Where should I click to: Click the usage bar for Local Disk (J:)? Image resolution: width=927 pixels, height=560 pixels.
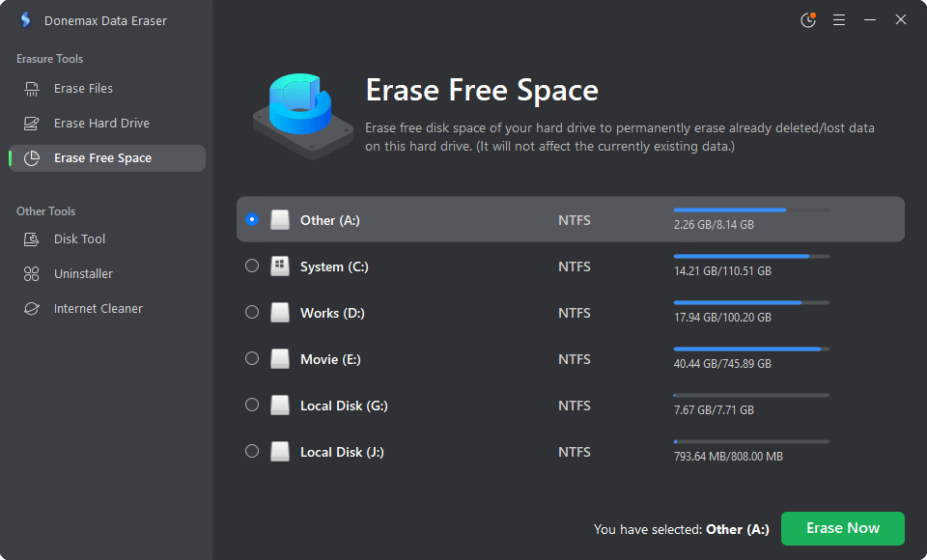click(751, 441)
